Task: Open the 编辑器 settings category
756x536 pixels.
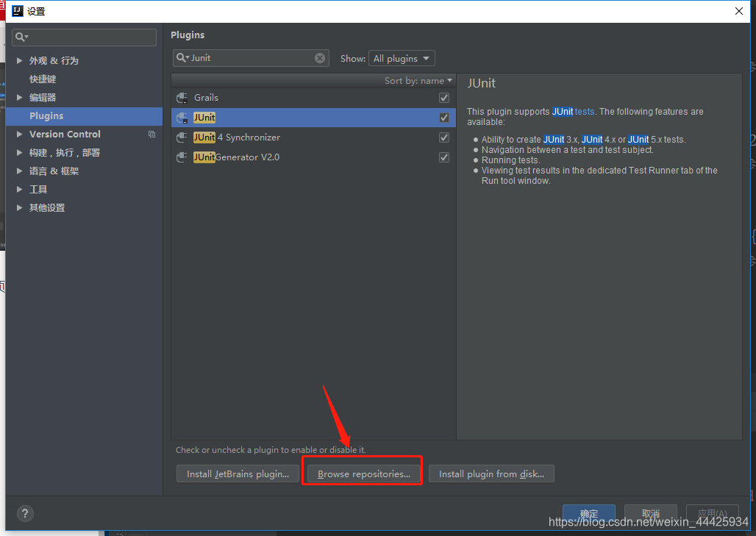Action: 43,97
